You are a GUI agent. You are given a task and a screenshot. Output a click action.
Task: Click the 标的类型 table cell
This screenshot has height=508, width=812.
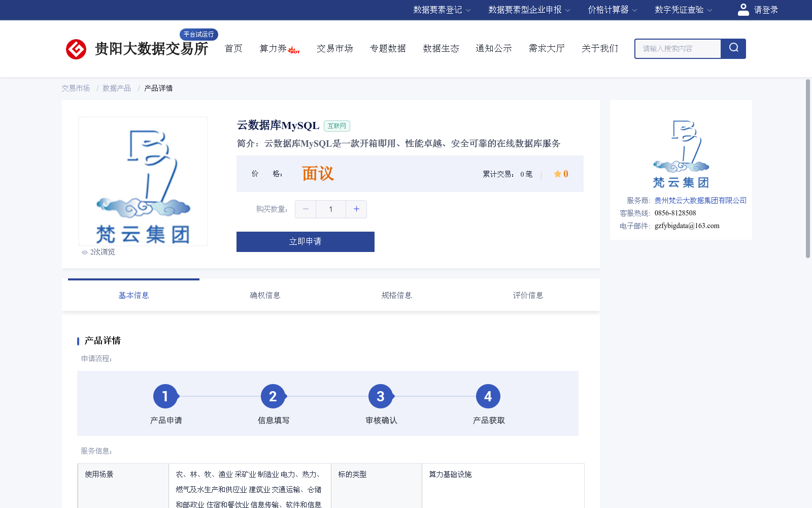(x=377, y=486)
